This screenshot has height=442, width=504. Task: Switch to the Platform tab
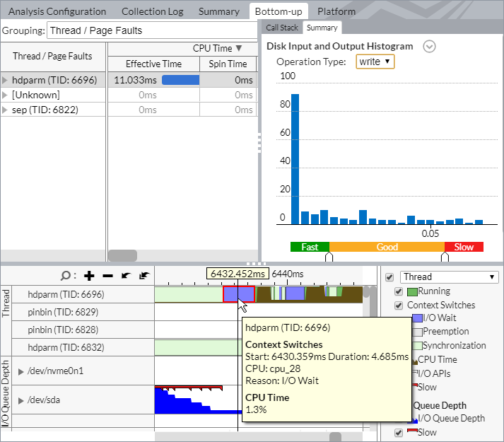pyautogui.click(x=336, y=11)
